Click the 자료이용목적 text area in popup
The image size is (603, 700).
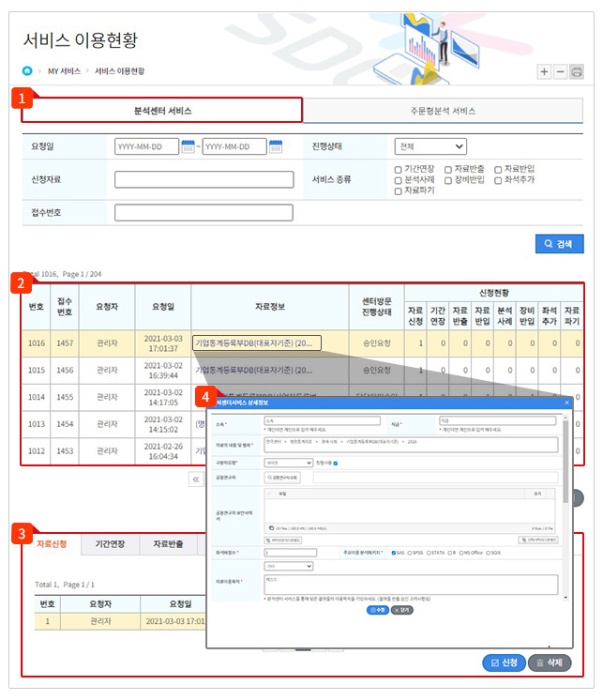[x=411, y=585]
